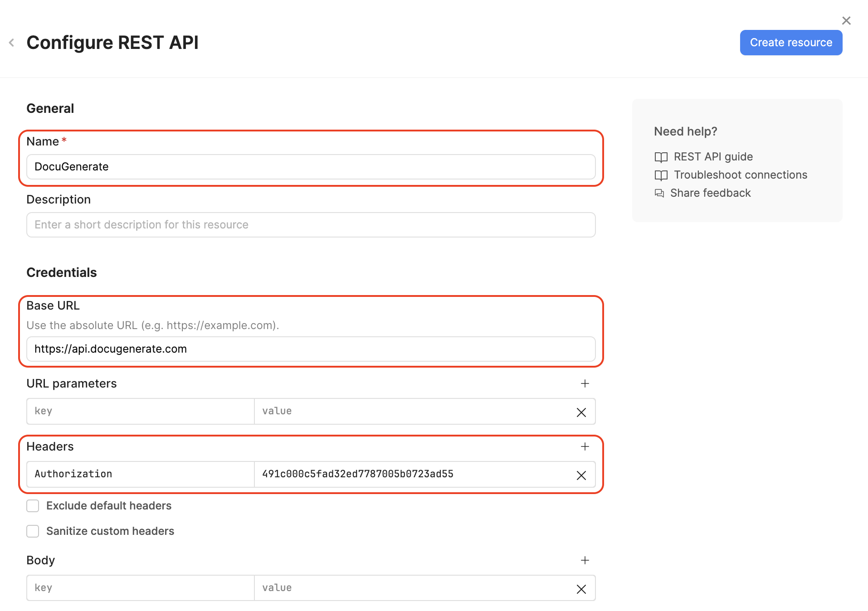
Task: Open Troubleshoot connections help link
Action: (x=740, y=175)
